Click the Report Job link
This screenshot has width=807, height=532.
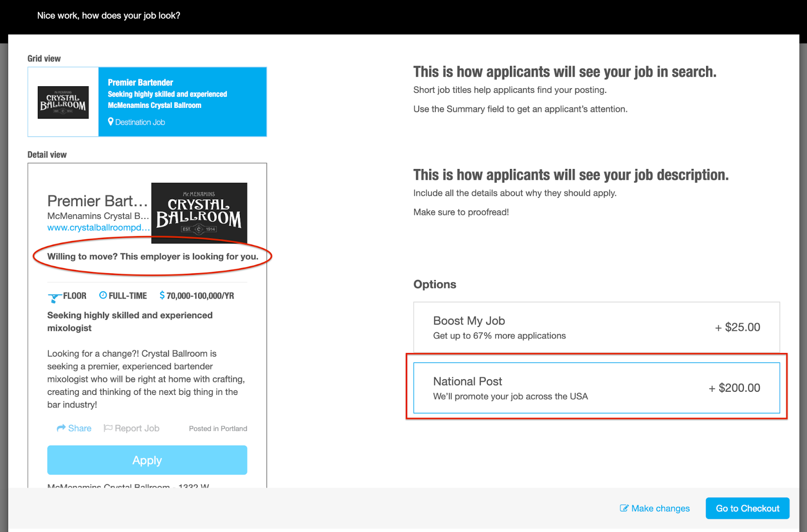coord(137,428)
